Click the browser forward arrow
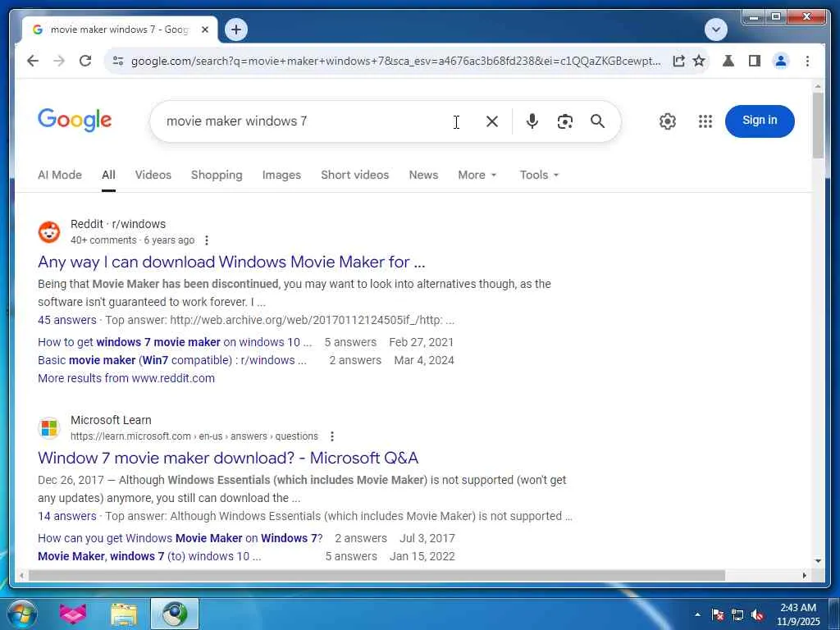 59,61
